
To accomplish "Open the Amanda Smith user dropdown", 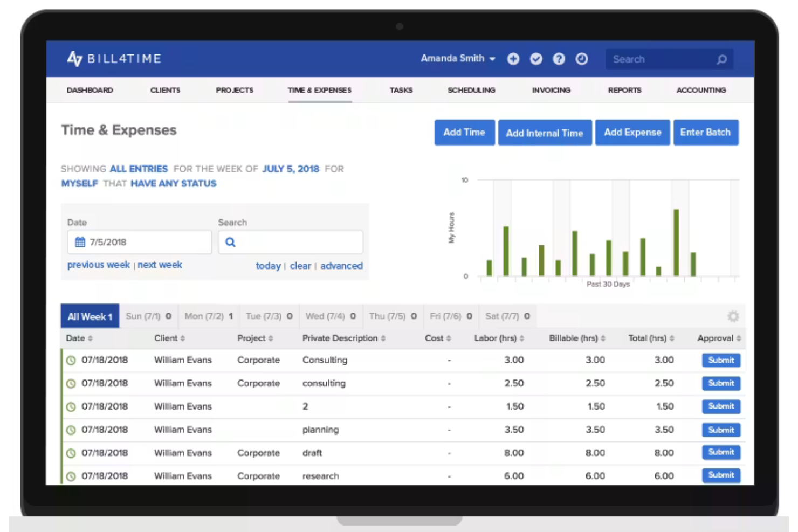I will tap(458, 58).
